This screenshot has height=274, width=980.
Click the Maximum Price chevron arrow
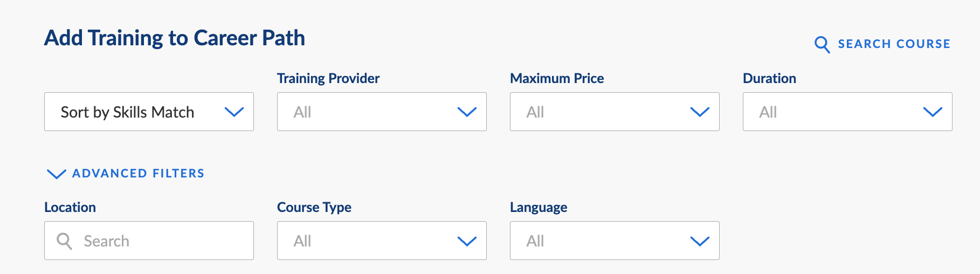(x=700, y=112)
